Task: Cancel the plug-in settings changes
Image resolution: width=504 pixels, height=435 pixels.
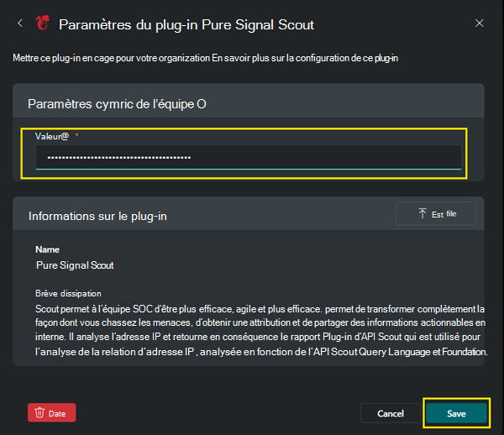Action: click(391, 413)
